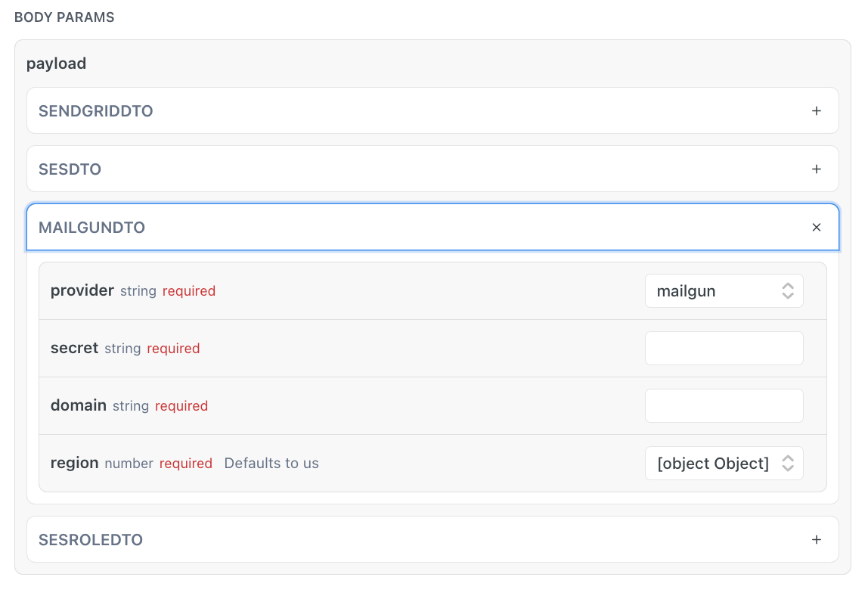
Task: Collapse MAILGUNDTO using the X icon
Action: (816, 228)
